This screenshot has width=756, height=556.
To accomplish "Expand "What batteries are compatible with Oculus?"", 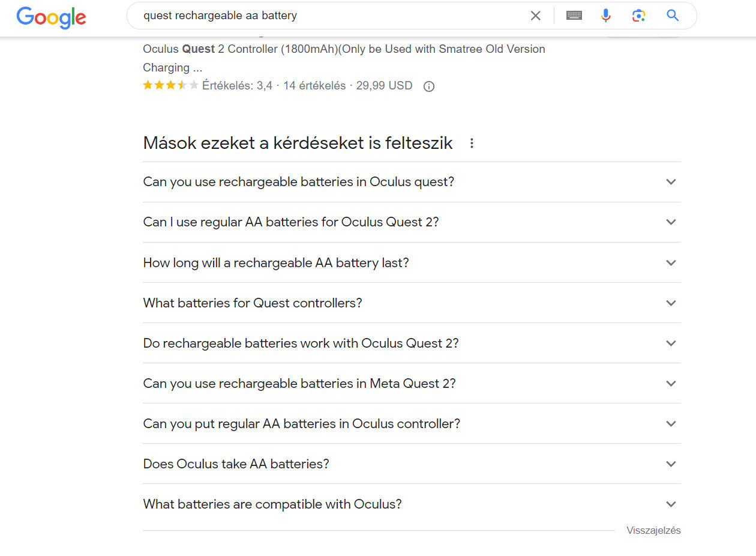I will [412, 504].
